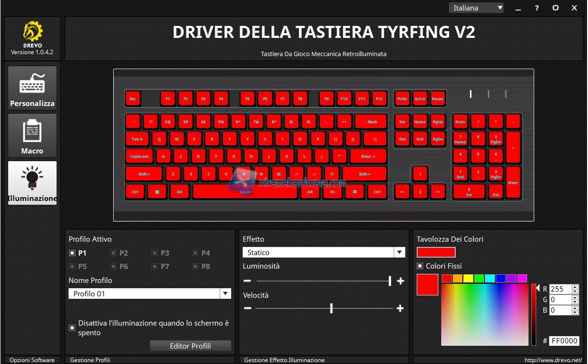
Task: Click the Editor Profili button
Action: pyautogui.click(x=190, y=346)
